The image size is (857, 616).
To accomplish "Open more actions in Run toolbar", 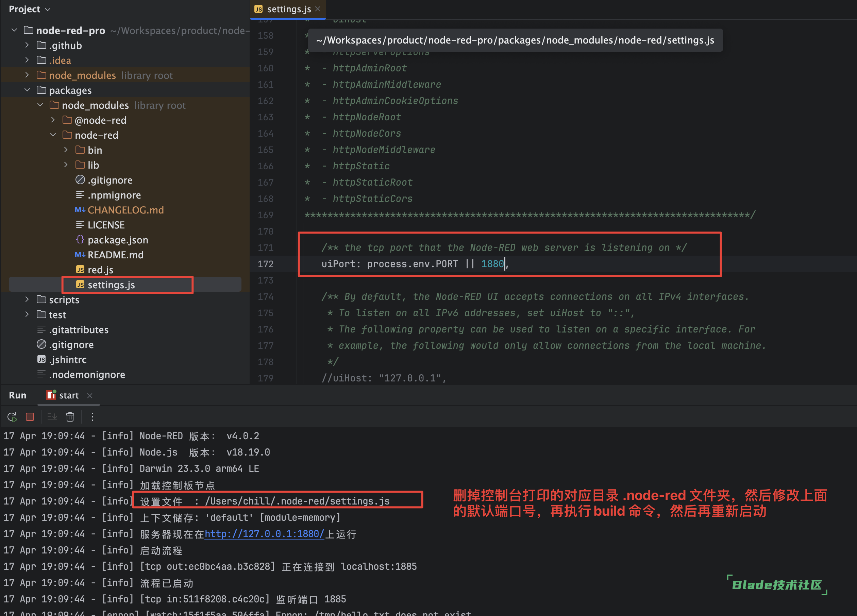I will click(x=92, y=416).
